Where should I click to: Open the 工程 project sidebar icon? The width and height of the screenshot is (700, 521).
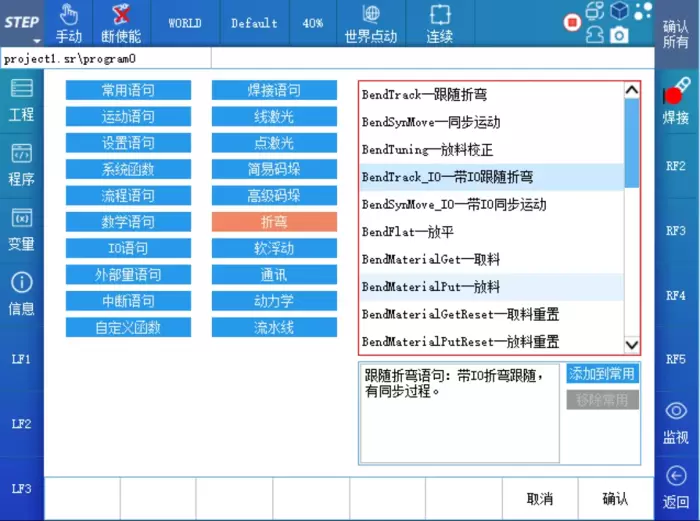pos(21,100)
